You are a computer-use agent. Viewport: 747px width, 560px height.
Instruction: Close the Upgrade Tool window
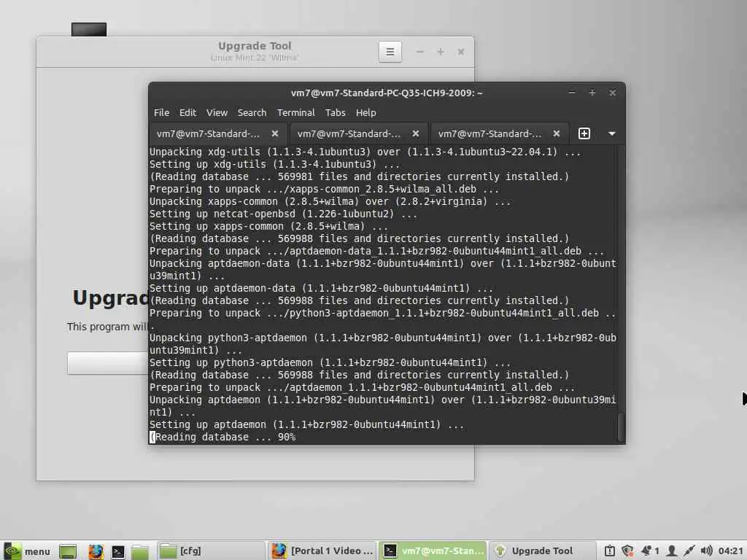(461, 52)
